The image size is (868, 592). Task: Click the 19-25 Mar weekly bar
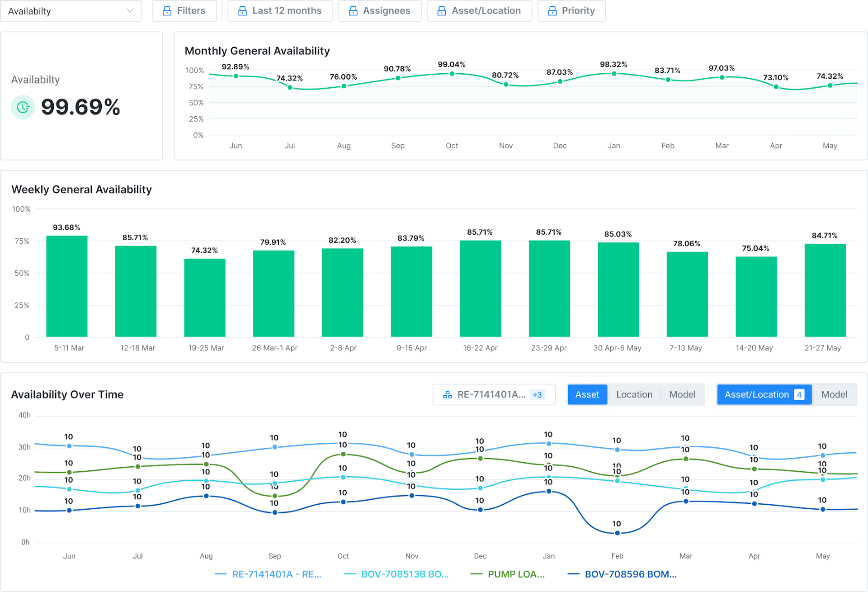coord(205,297)
